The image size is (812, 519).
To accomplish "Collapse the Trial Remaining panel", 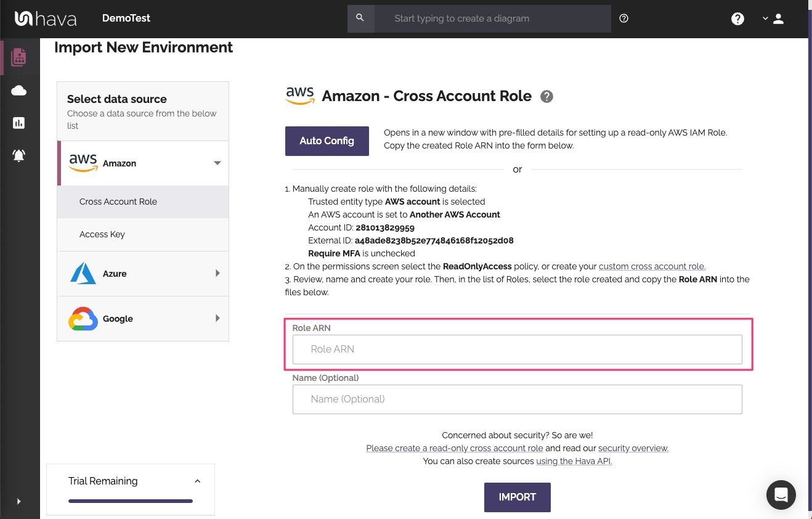I will pos(197,481).
